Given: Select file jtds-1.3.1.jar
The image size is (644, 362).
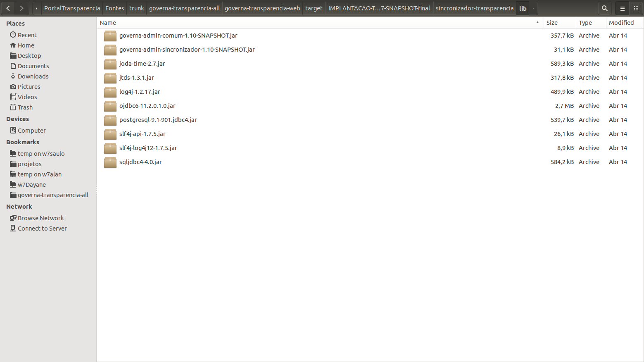Looking at the screenshot, I should (137, 78).
